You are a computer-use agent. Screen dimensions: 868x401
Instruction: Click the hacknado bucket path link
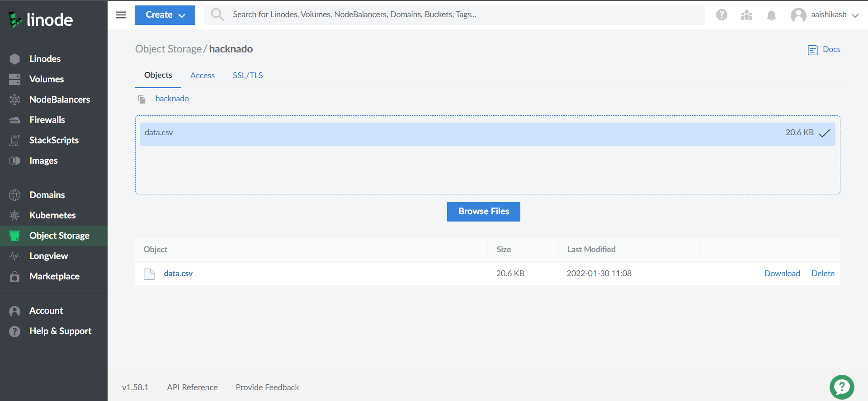pos(172,99)
